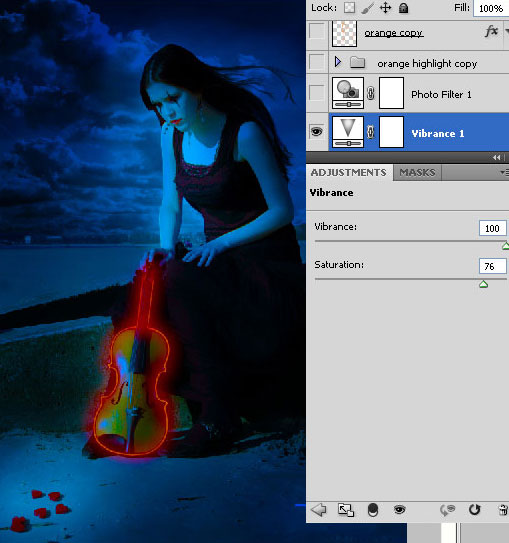Switch to the Masks tab
Image resolution: width=509 pixels, height=543 pixels.
[x=417, y=172]
